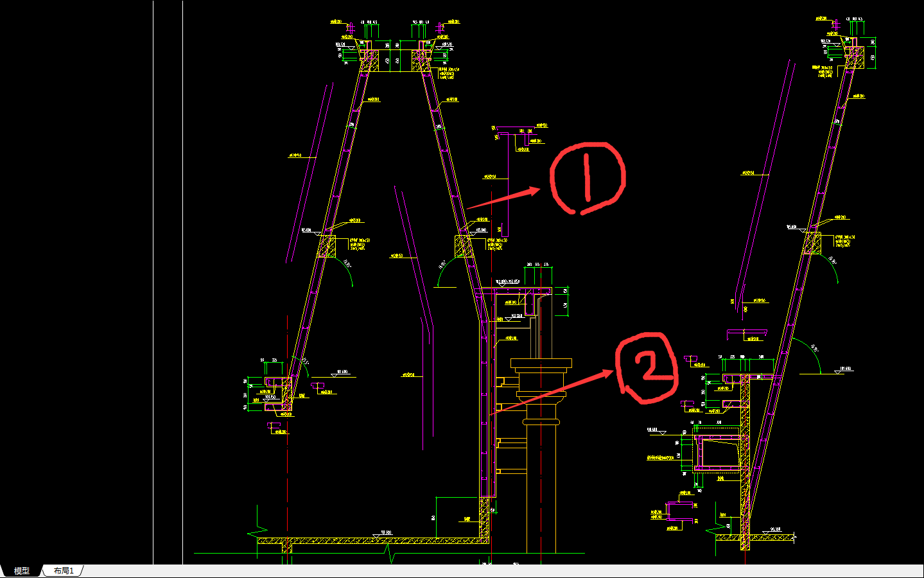The width and height of the screenshot is (924, 578).
Task: Switch to the 模型 model tab
Action: [x=22, y=571]
